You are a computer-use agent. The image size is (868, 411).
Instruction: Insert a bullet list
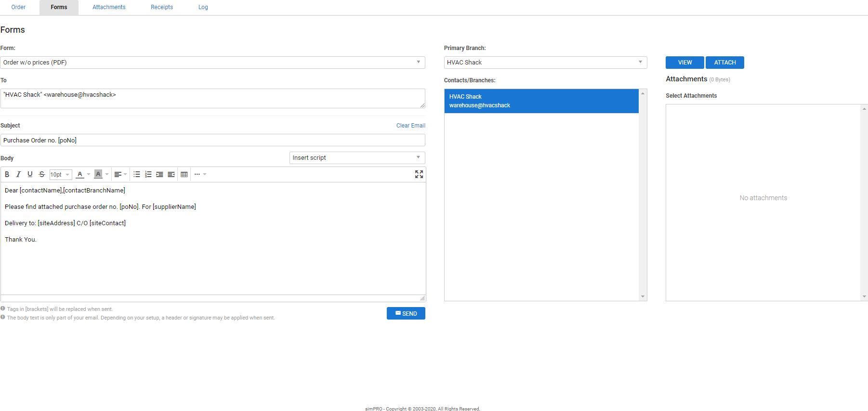tap(137, 174)
